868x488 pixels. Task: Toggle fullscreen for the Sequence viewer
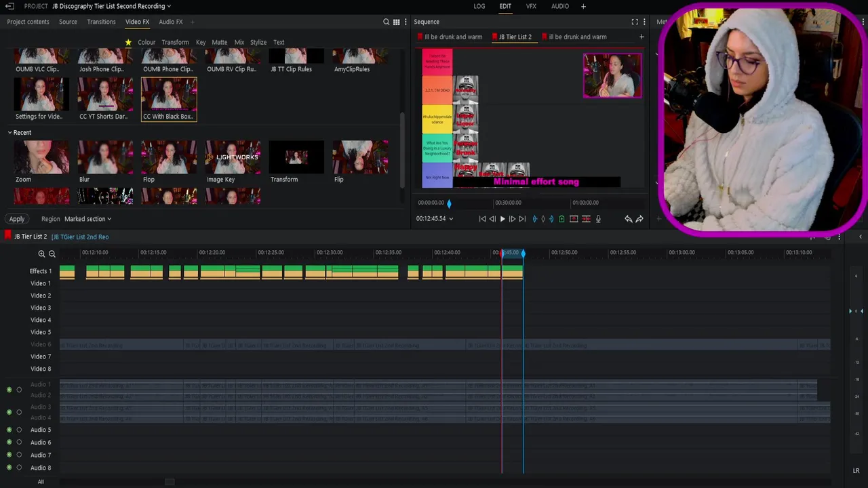tap(635, 22)
